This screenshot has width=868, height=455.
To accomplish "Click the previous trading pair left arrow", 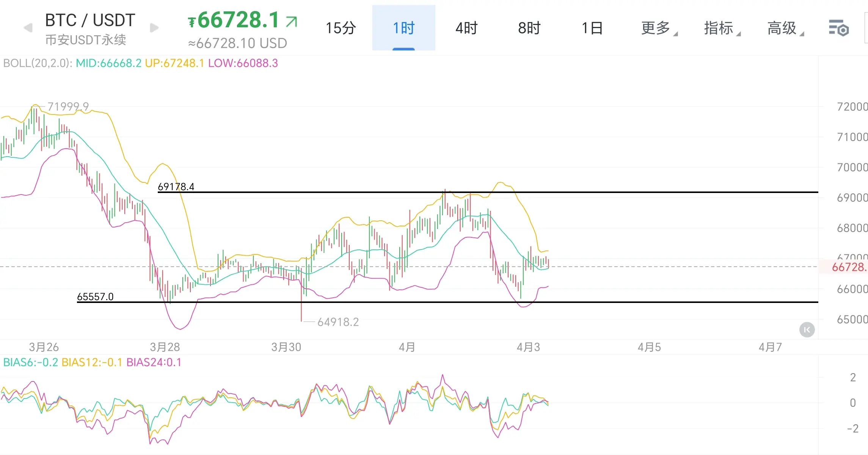I will [x=28, y=28].
